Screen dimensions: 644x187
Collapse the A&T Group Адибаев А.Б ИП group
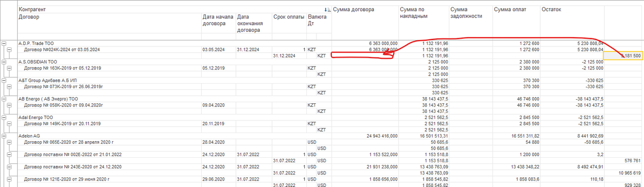pyautogui.click(x=5, y=81)
